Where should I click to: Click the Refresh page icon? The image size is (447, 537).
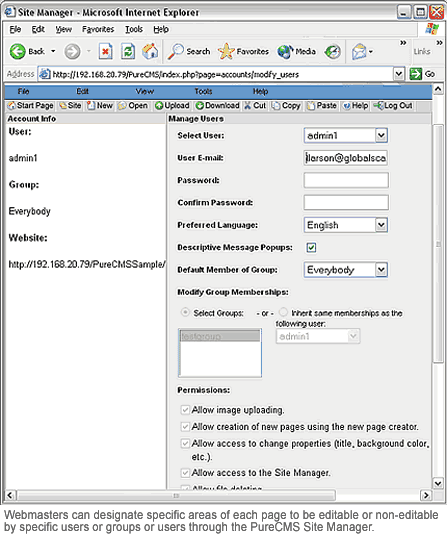point(128,52)
